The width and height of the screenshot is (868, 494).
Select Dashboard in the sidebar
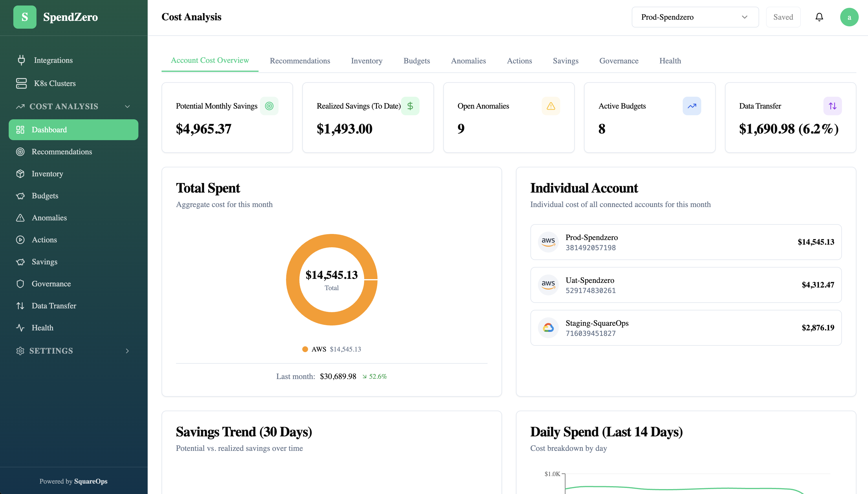click(x=49, y=130)
